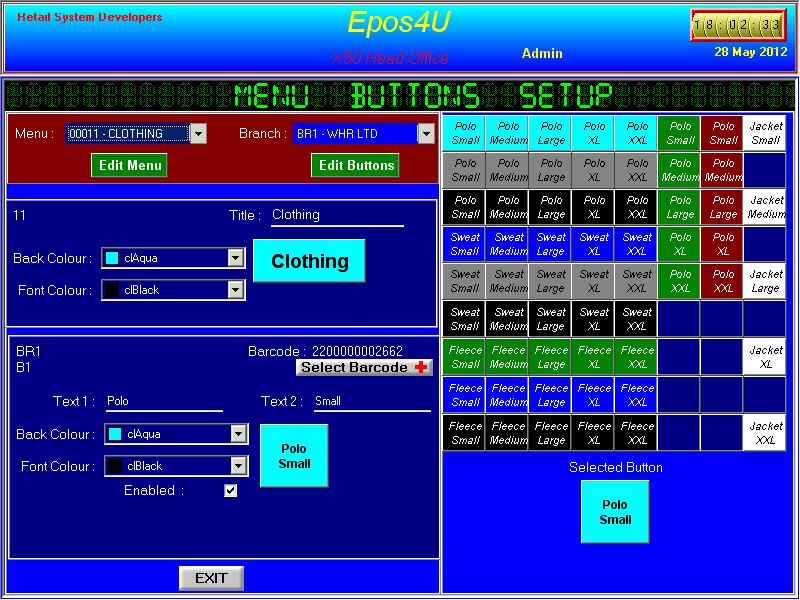Click the red plus Select Barcode icon

click(423, 367)
